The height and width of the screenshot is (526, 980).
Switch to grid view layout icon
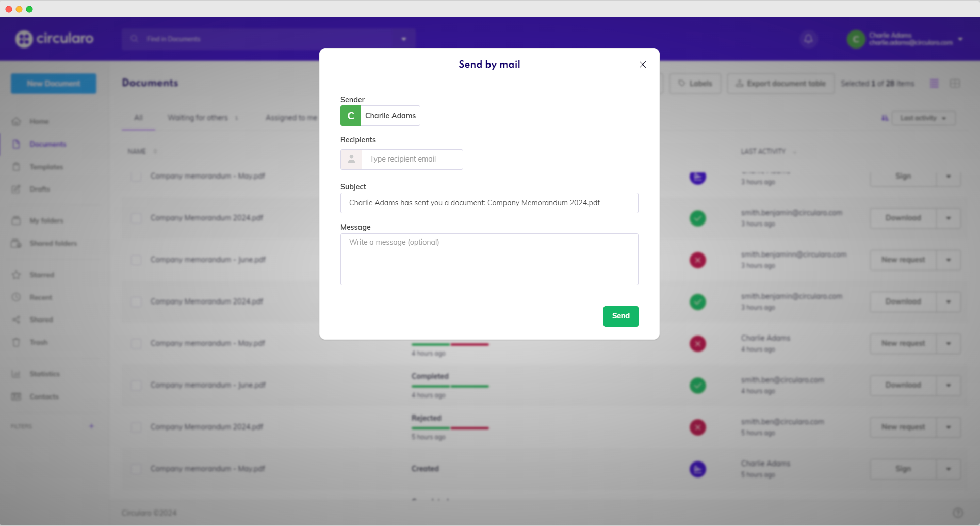[x=955, y=83]
